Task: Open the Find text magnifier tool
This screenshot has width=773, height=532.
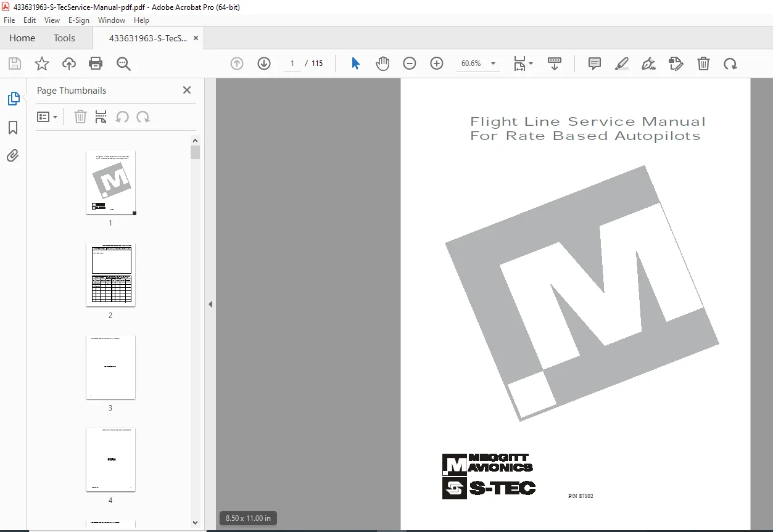Action: coord(123,63)
